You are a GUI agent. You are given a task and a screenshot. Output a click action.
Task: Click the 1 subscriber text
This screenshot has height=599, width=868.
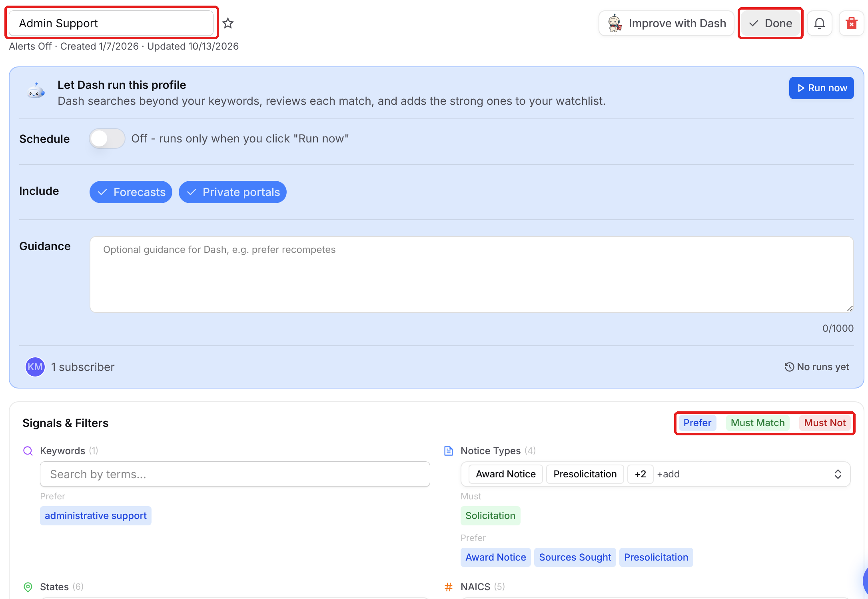[x=83, y=367]
